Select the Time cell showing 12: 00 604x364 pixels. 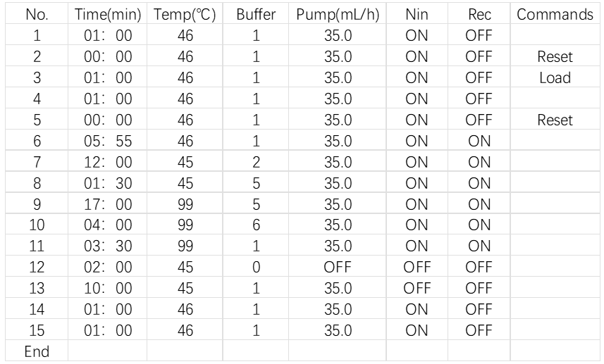108,163
